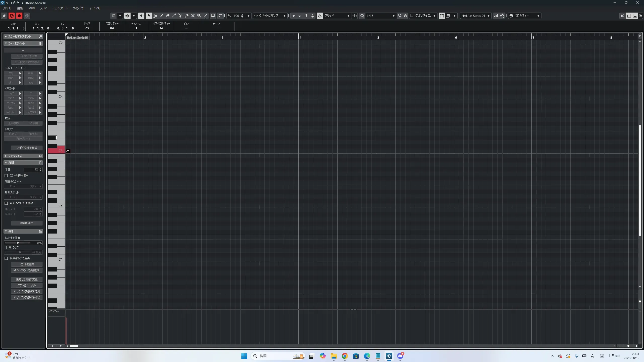Click the red Record button
Screen dimensions: 644x362
[x=19, y=16]
